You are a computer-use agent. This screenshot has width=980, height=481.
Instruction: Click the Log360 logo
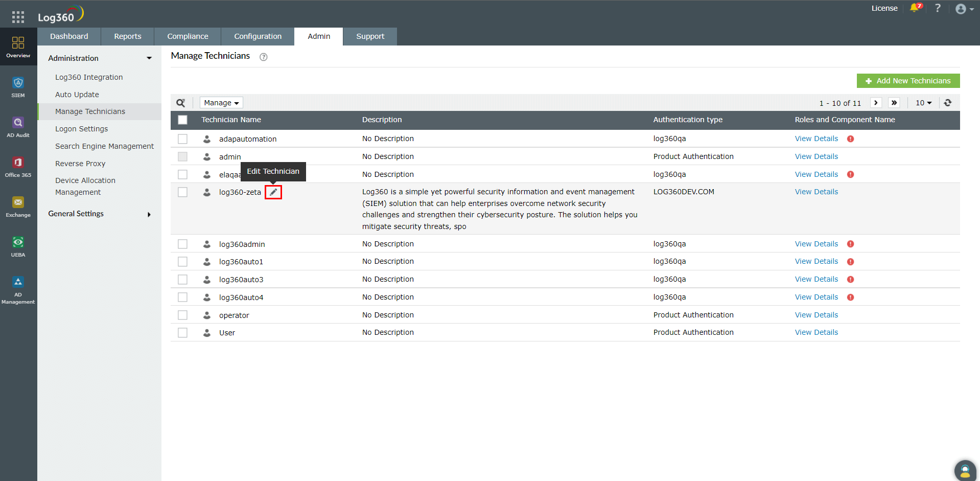coord(61,14)
